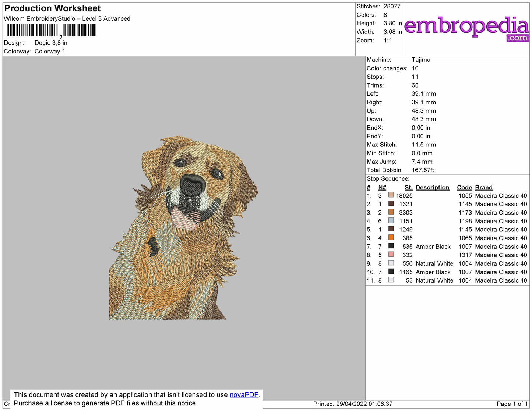Click 'Natural White' description in stop 9
The height and width of the screenshot is (411, 532).
coord(434,263)
